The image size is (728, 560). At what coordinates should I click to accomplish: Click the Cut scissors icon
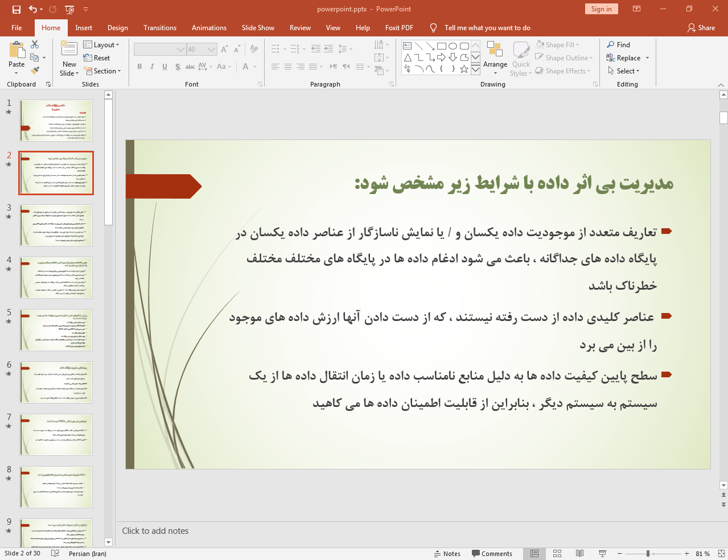point(35,44)
